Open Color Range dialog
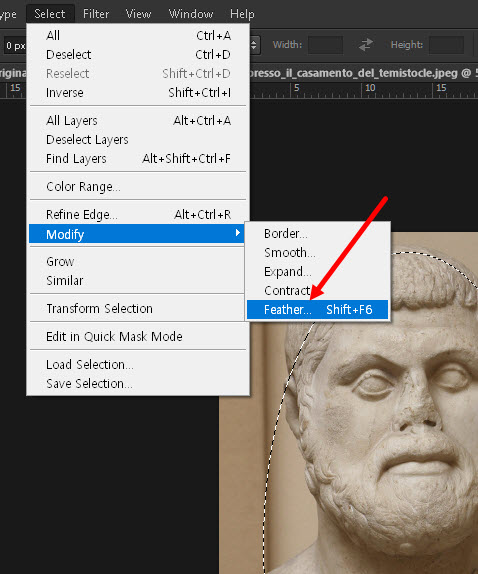Screen dimensions: 478x574 click(x=138, y=187)
